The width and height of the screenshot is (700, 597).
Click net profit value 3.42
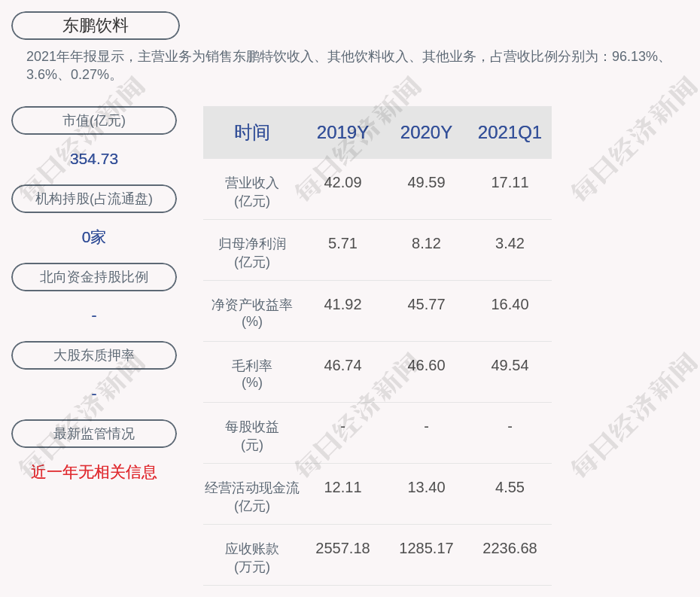pyautogui.click(x=510, y=243)
